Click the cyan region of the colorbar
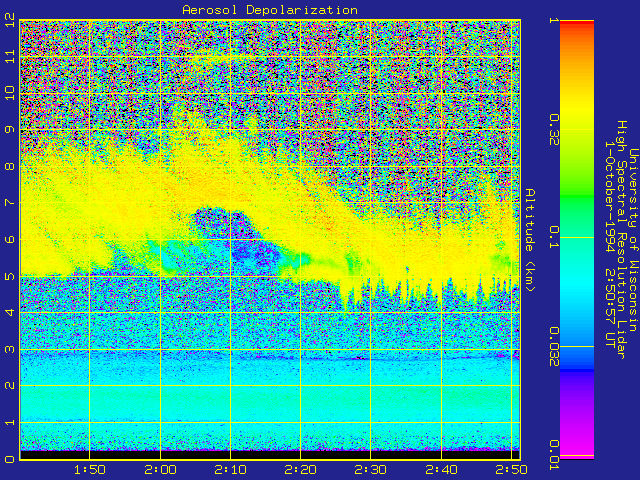 tap(577, 282)
